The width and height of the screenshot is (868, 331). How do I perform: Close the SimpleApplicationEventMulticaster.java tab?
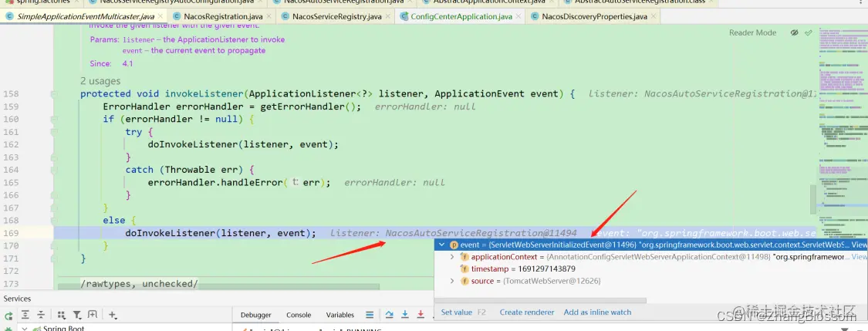click(x=160, y=17)
